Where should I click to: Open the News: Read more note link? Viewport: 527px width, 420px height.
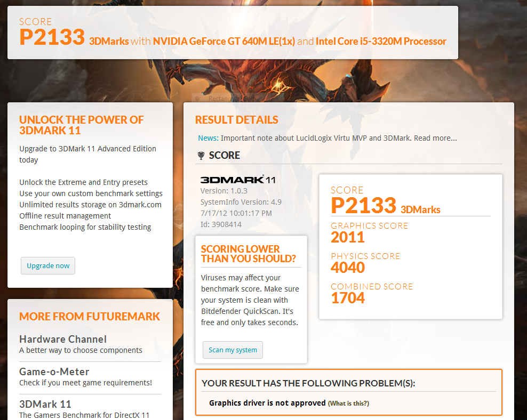[435, 138]
